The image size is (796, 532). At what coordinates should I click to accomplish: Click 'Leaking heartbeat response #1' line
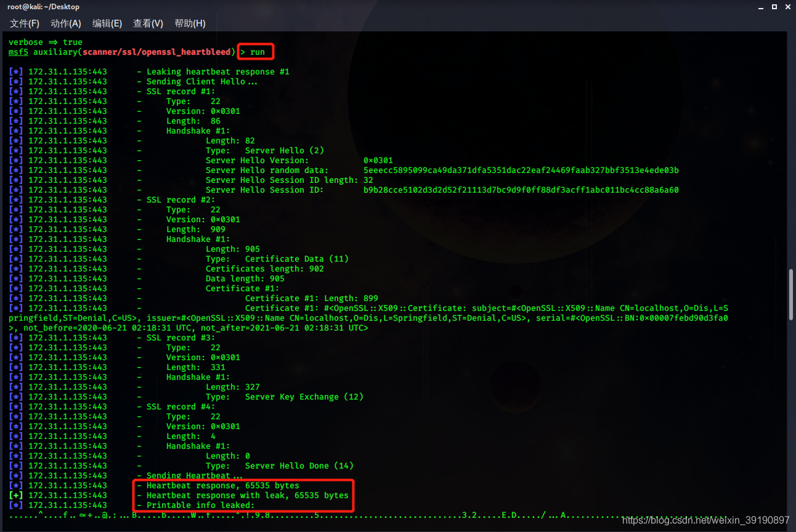(218, 72)
